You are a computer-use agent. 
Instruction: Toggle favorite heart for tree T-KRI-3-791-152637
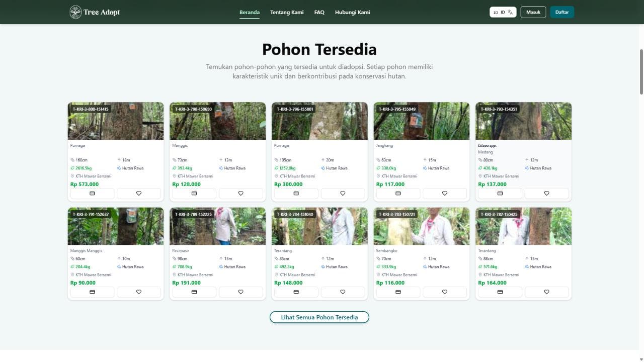139,292
